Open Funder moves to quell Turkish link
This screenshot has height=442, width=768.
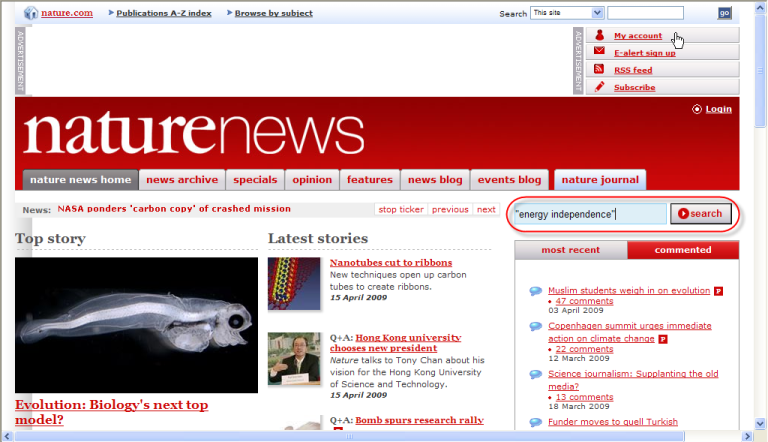[613, 422]
